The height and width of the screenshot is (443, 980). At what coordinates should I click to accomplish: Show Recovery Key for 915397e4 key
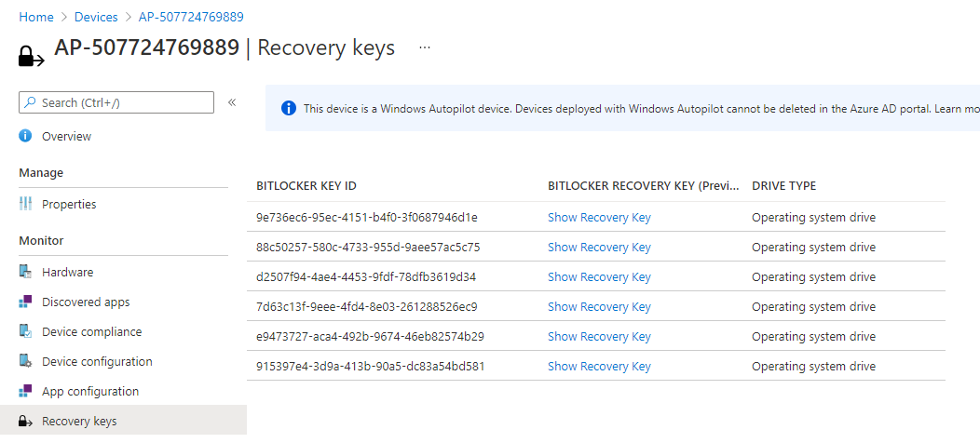tap(599, 366)
